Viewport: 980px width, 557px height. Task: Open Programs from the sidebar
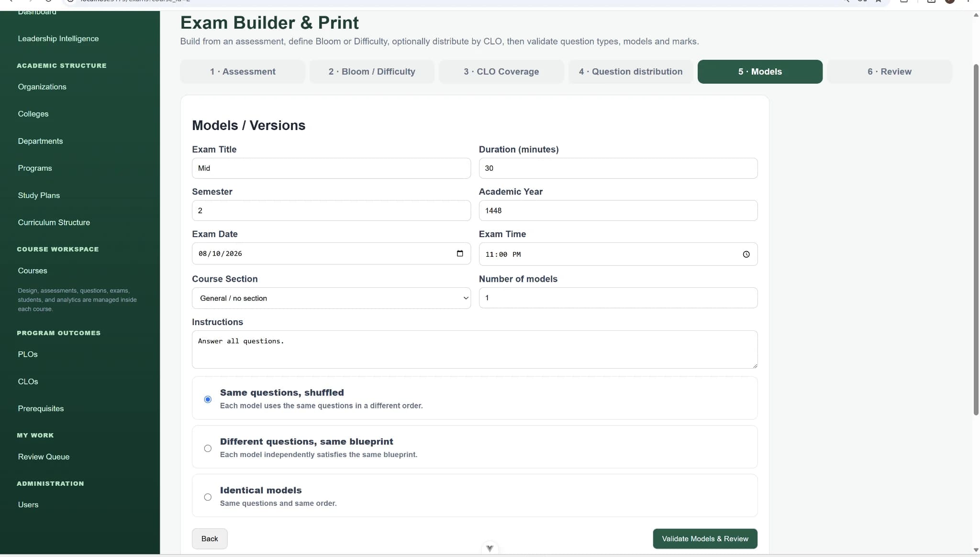coord(35,168)
